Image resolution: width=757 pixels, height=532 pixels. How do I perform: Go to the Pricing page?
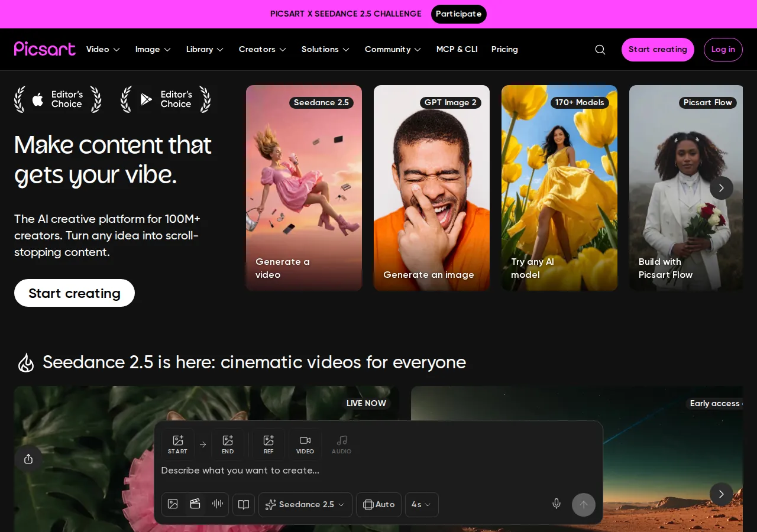pyautogui.click(x=504, y=50)
